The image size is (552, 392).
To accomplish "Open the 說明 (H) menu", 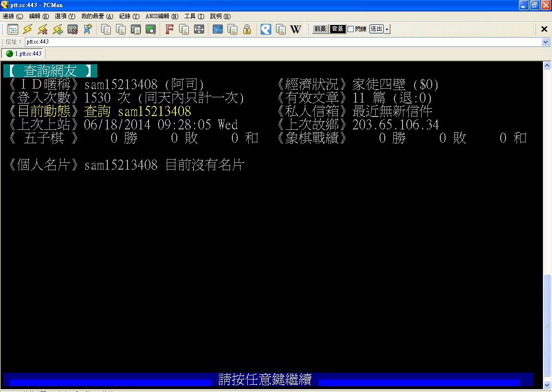I will click(x=220, y=16).
